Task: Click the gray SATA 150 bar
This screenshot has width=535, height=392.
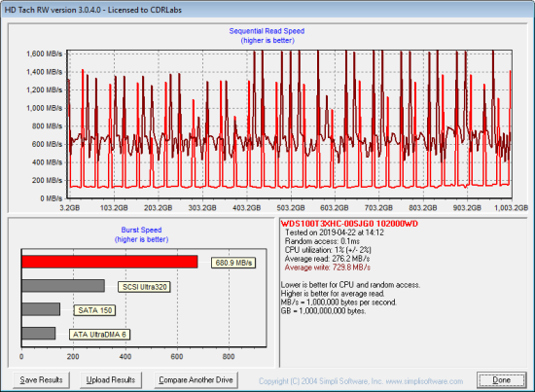Action: click(x=41, y=309)
